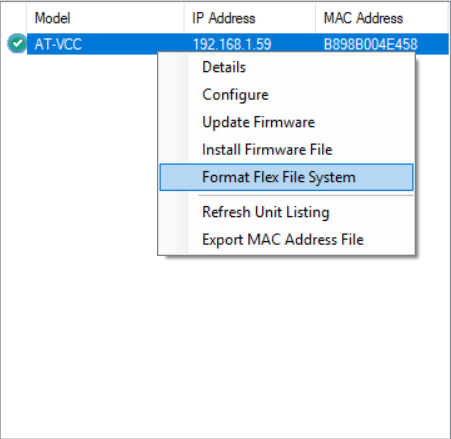Click the separator line above Refresh Unit Listing
451x439 pixels.
tap(306, 195)
